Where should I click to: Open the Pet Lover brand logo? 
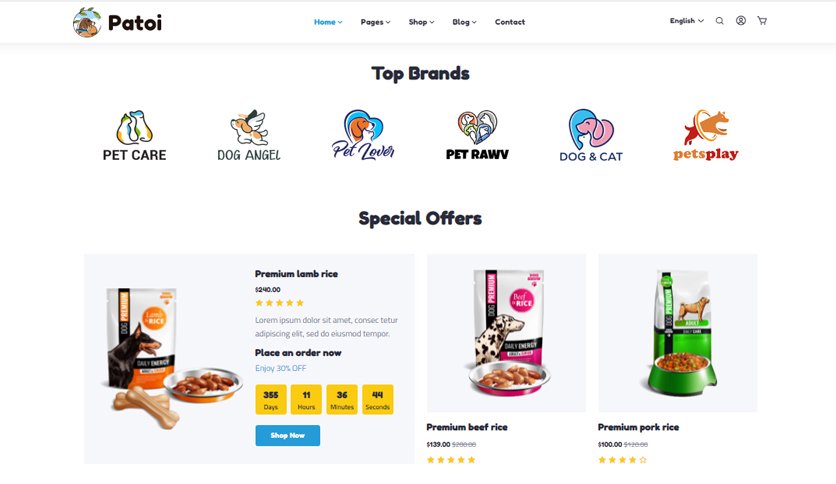point(363,135)
